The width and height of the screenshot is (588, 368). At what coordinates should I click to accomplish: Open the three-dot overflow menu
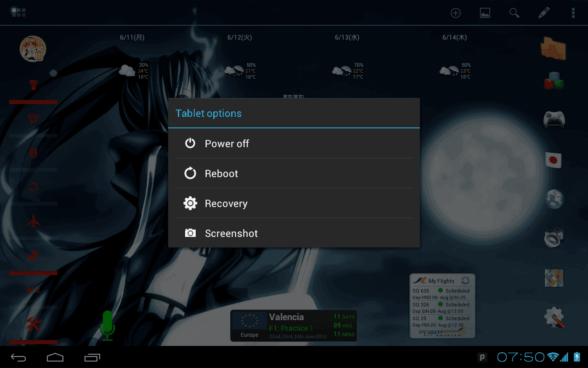573,13
